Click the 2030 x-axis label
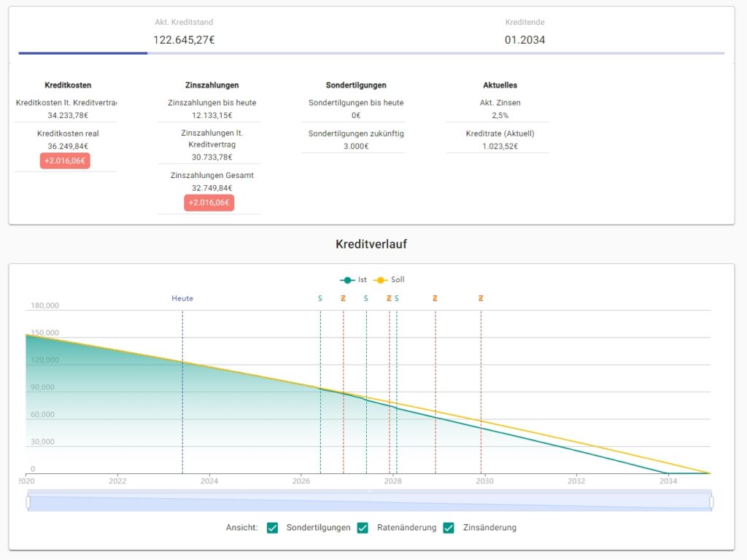 point(484,481)
